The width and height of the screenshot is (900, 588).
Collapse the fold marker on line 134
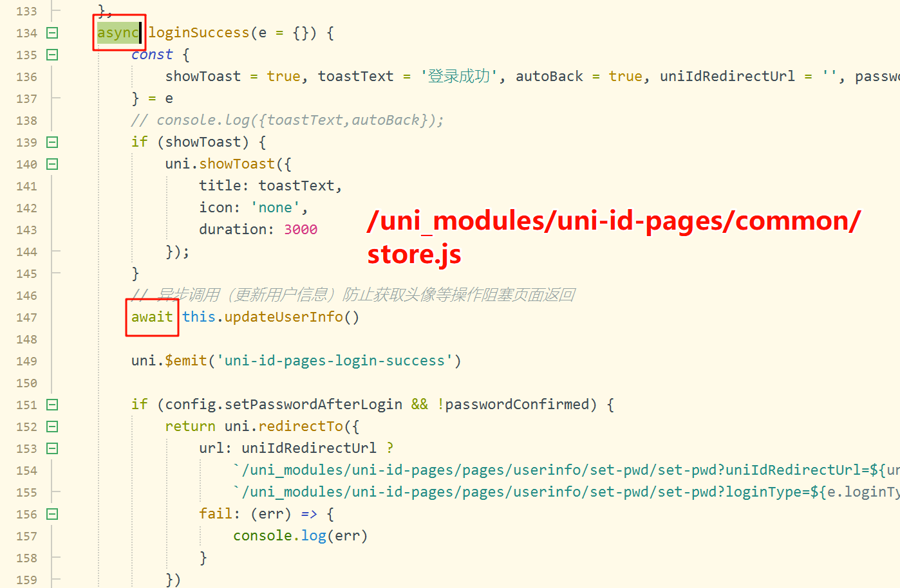[53, 33]
